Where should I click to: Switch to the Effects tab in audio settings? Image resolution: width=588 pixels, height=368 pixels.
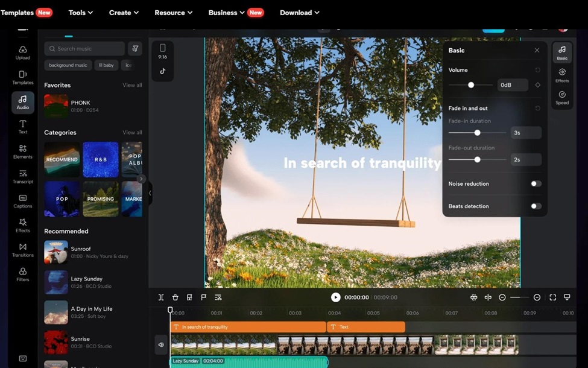click(x=561, y=75)
